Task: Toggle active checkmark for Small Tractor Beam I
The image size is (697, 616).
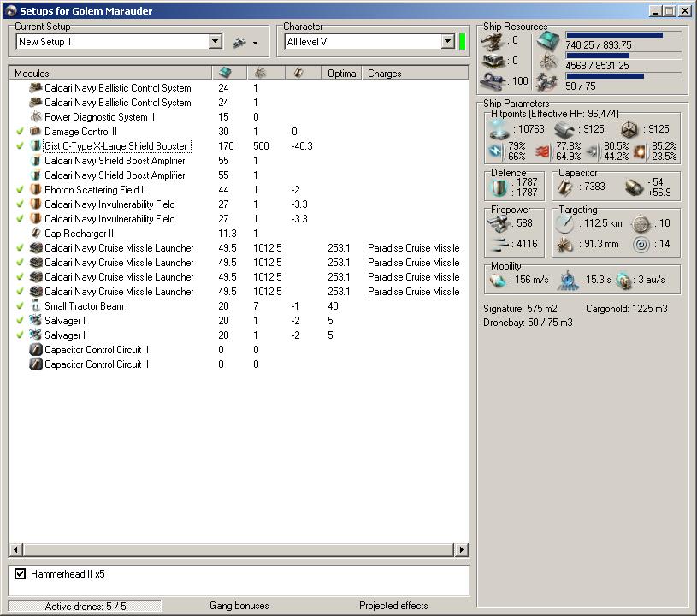Action: coord(20,306)
